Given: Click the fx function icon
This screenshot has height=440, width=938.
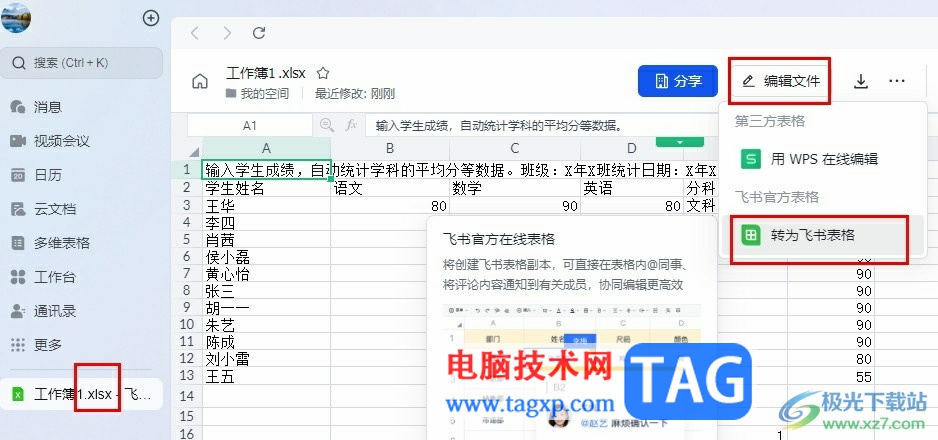Looking at the screenshot, I should 352,125.
